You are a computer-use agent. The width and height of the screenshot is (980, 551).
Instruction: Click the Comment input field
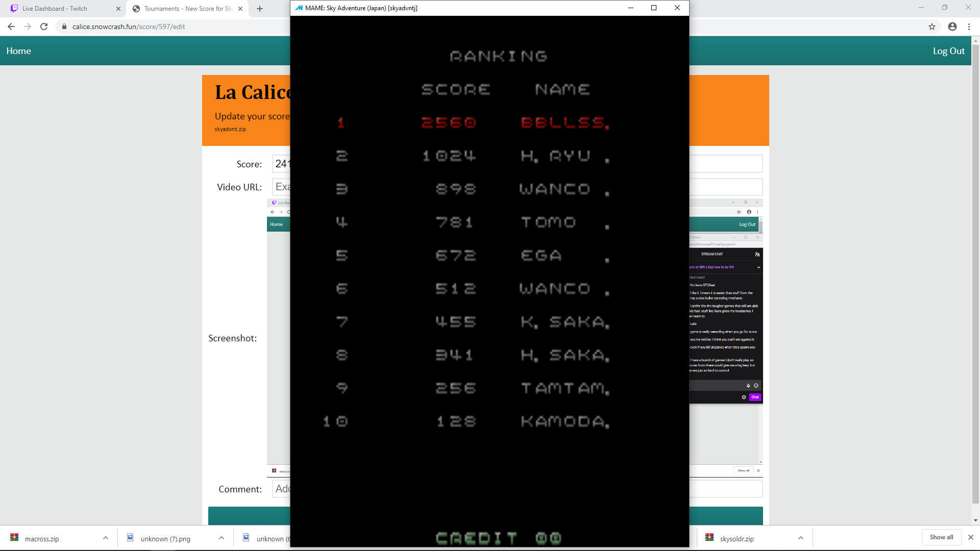coord(517,489)
